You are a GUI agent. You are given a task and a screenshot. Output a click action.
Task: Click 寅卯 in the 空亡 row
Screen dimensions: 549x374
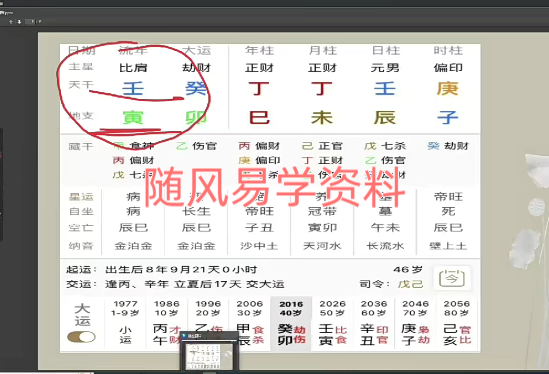[322, 228]
